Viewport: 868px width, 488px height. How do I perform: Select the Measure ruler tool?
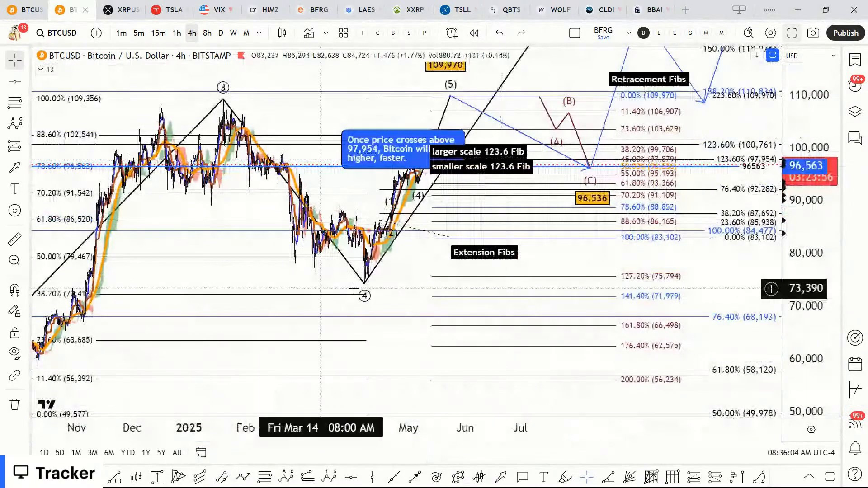14,239
